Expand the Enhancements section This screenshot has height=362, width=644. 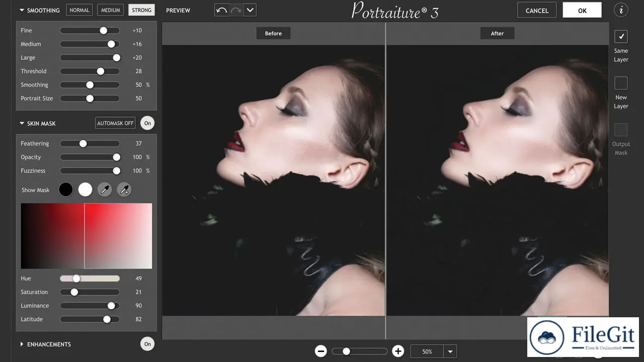pos(22,344)
